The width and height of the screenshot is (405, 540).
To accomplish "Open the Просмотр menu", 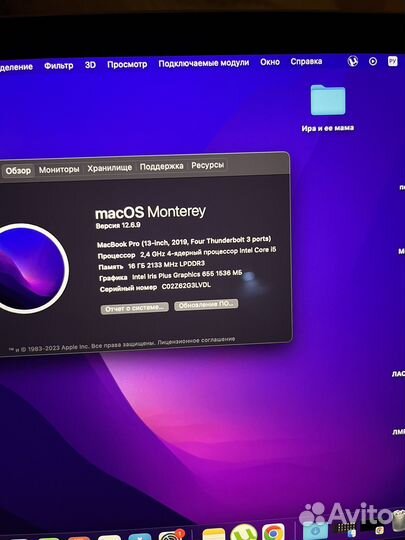I will pos(127,64).
